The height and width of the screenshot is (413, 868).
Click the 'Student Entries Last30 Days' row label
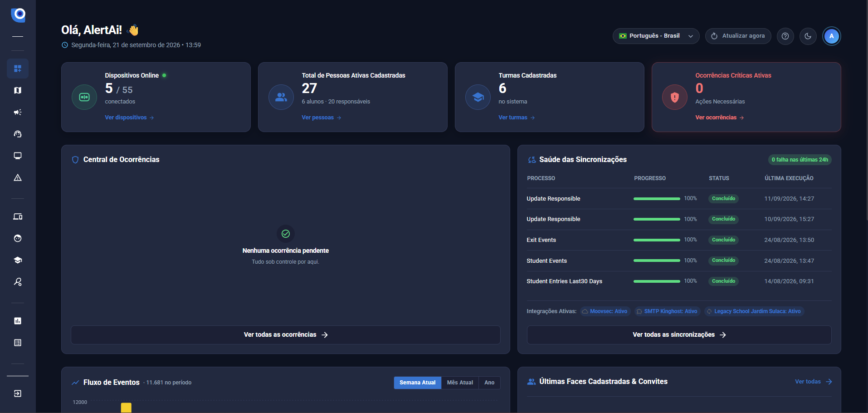pos(564,281)
